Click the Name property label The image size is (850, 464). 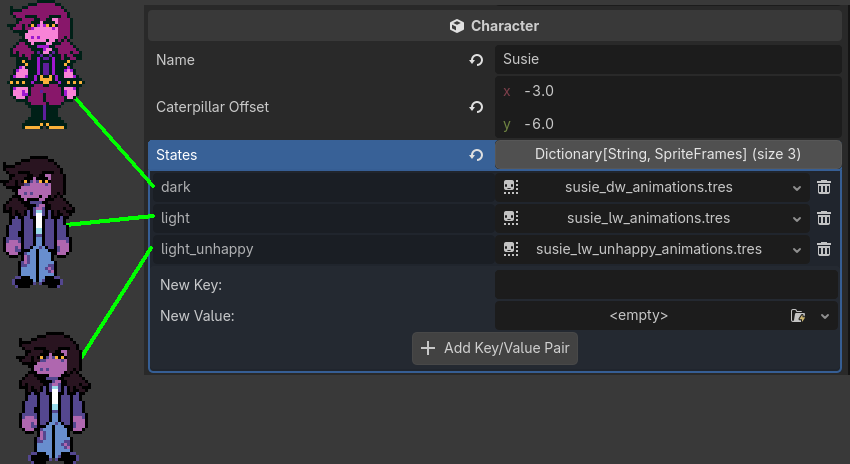175,60
